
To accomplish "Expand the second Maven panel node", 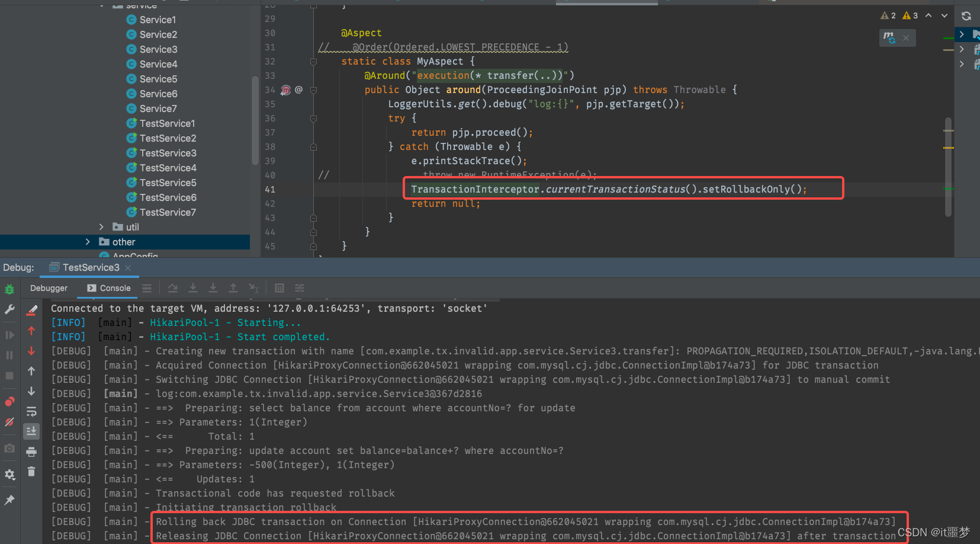I will click(962, 49).
